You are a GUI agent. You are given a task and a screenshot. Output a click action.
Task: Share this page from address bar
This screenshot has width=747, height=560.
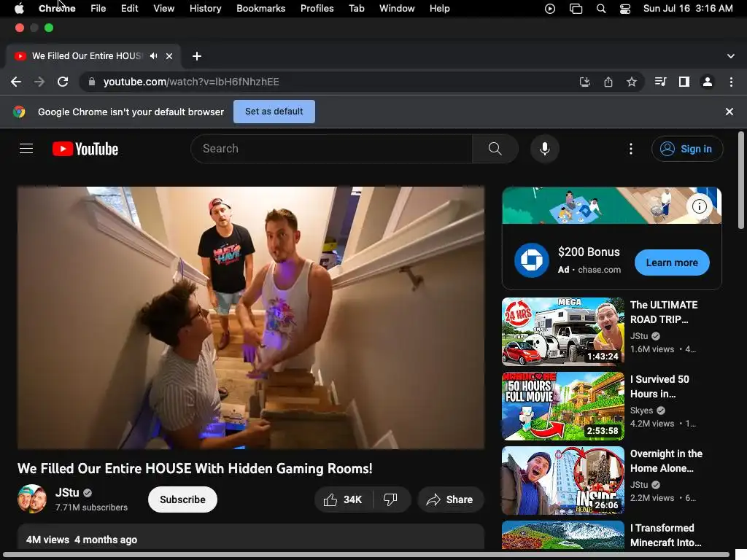(608, 82)
